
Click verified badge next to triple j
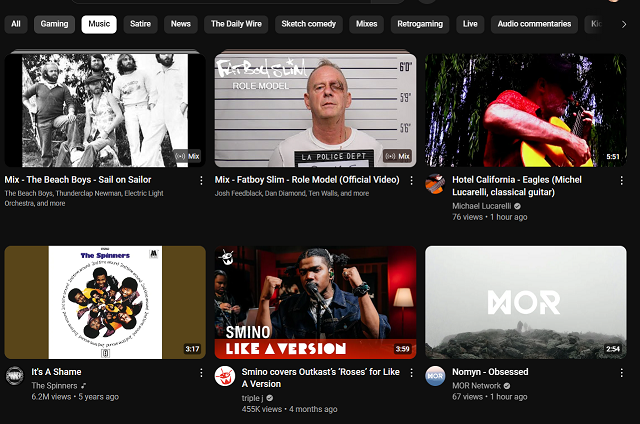point(270,398)
